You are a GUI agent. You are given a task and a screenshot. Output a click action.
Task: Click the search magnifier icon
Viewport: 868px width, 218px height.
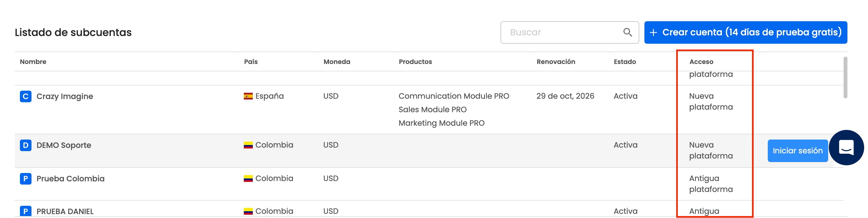click(627, 32)
